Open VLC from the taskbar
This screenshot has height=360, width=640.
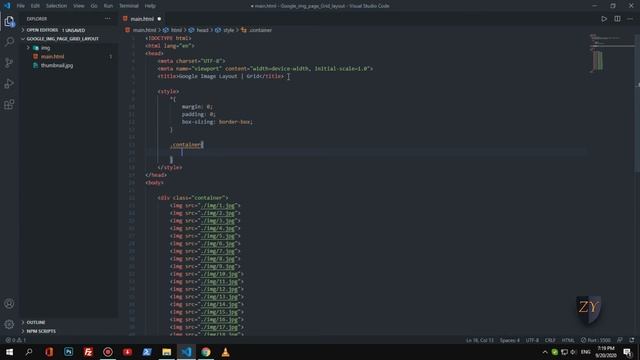point(225,352)
